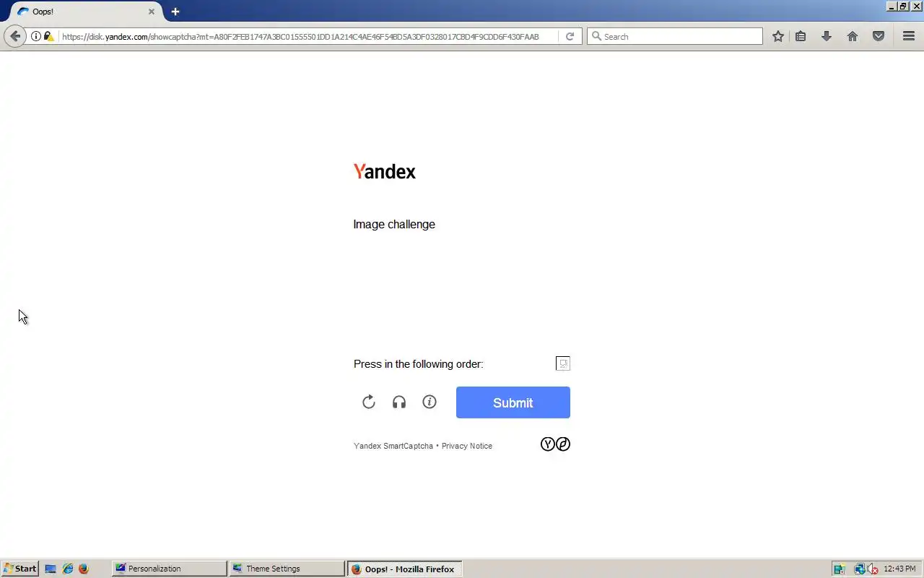Click the Yandex logo
Image resolution: width=924 pixels, height=578 pixels.
[x=385, y=171]
